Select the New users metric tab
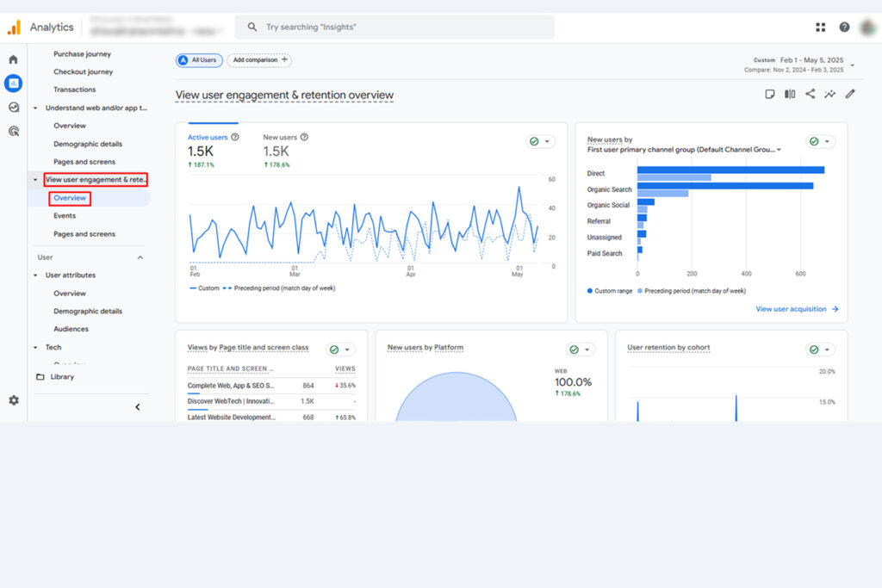 (x=286, y=150)
